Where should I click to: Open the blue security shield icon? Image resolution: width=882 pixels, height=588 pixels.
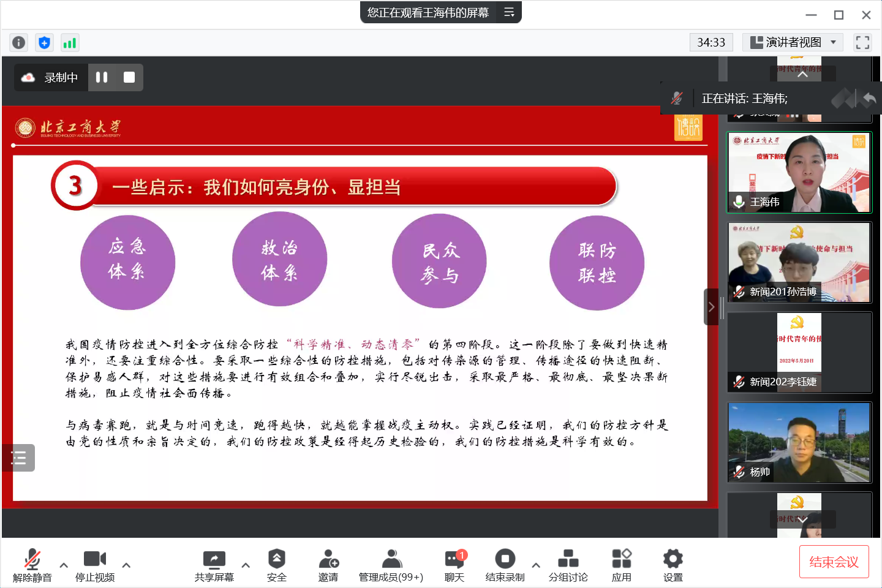click(x=44, y=42)
